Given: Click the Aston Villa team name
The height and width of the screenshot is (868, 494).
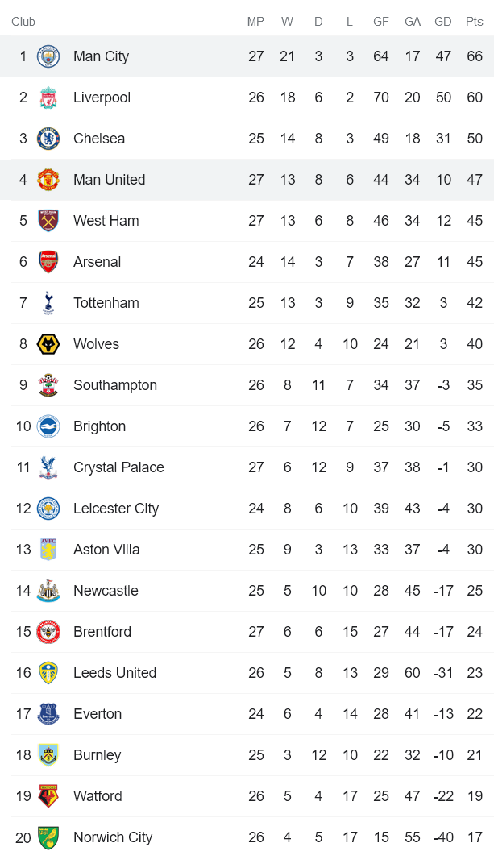Looking at the screenshot, I should tap(106, 550).
